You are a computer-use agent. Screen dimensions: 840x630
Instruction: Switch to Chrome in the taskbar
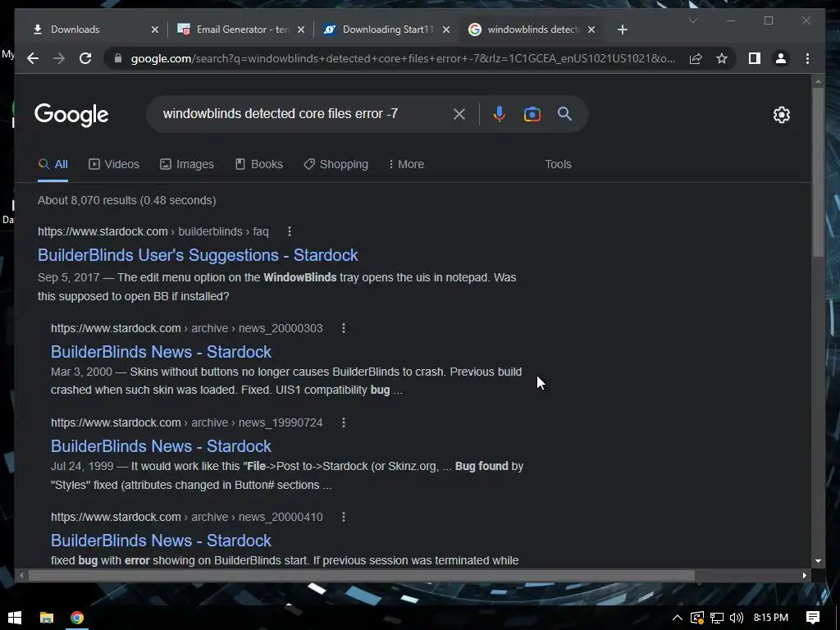(77, 618)
